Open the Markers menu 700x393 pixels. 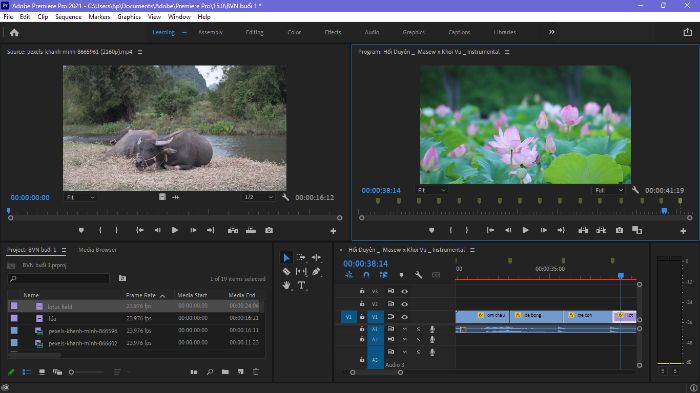[x=99, y=17]
